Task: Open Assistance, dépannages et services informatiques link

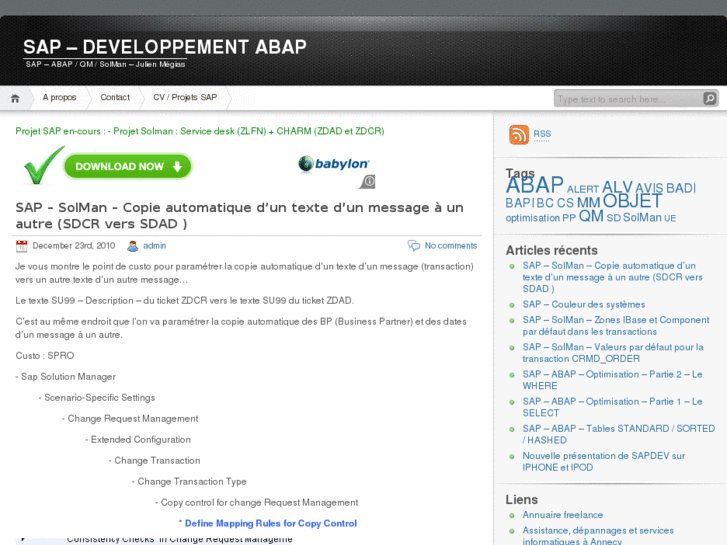Action: [x=598, y=536]
